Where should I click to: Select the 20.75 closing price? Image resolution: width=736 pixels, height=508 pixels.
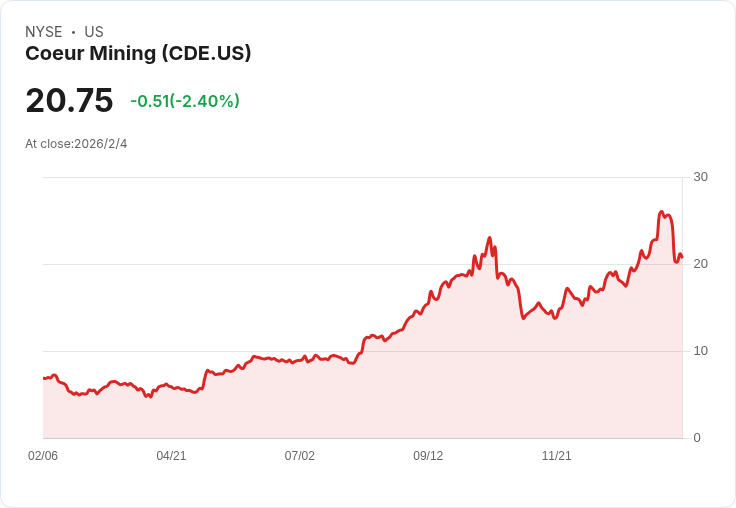pos(69,101)
